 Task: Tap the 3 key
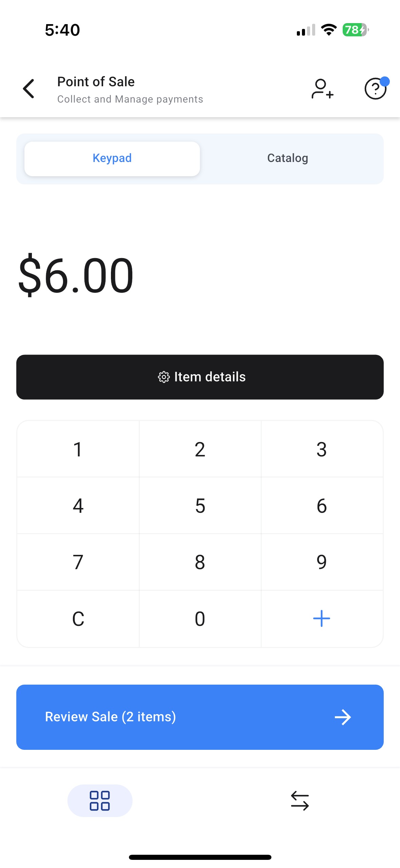coord(322,449)
